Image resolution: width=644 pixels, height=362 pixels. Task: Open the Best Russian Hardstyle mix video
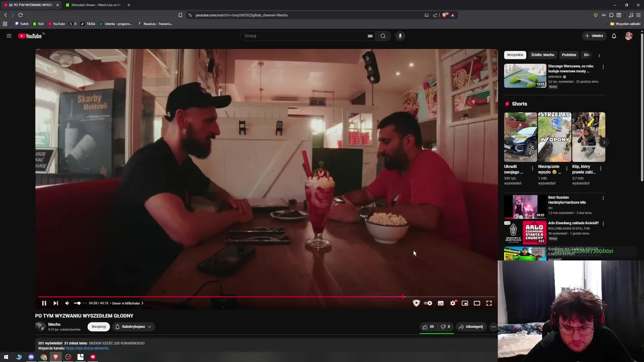point(525,206)
